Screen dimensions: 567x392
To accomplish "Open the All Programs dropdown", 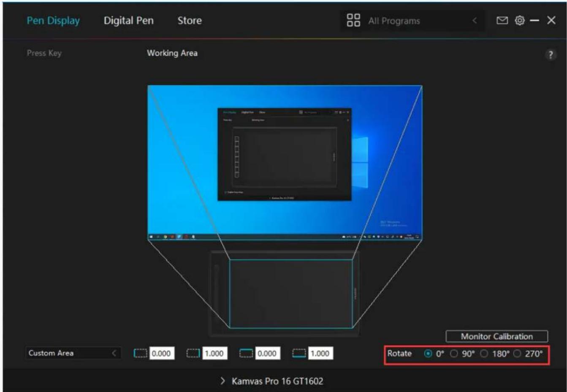I will (x=412, y=20).
